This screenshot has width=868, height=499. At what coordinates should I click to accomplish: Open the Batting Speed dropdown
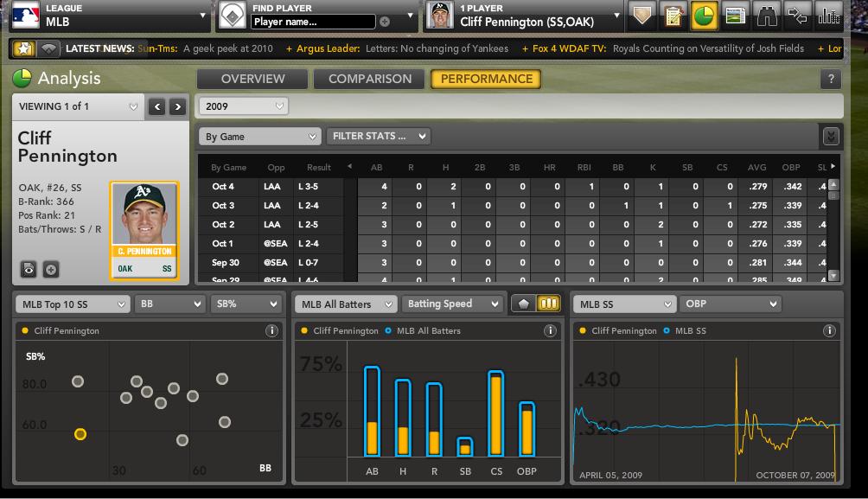(x=453, y=304)
